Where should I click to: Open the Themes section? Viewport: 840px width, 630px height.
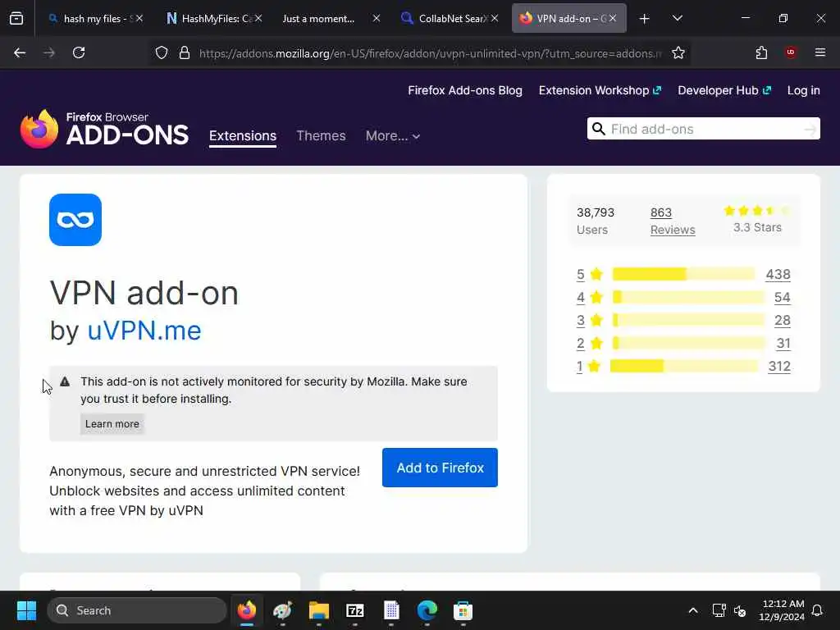[321, 135]
